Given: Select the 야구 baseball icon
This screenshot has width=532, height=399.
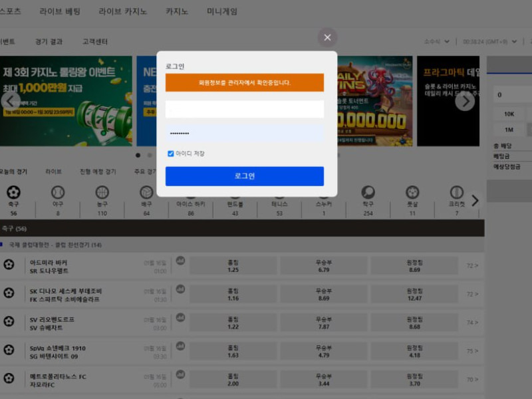Looking at the screenshot, I should [x=58, y=192].
